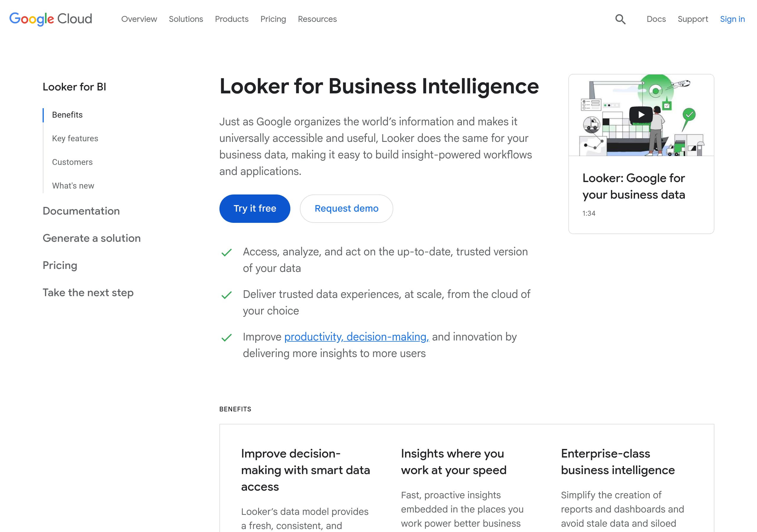Click the checkmark beside the first benefit
Screen dimensions: 757x532
tap(227, 252)
